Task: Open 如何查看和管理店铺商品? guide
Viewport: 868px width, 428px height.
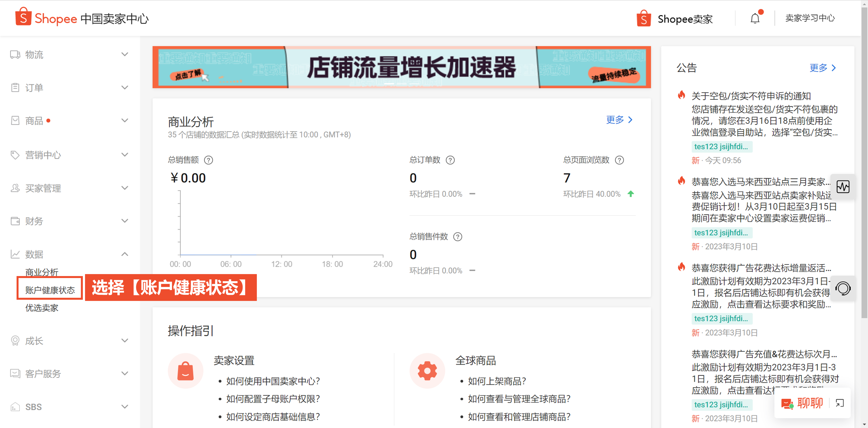Action: point(519,417)
